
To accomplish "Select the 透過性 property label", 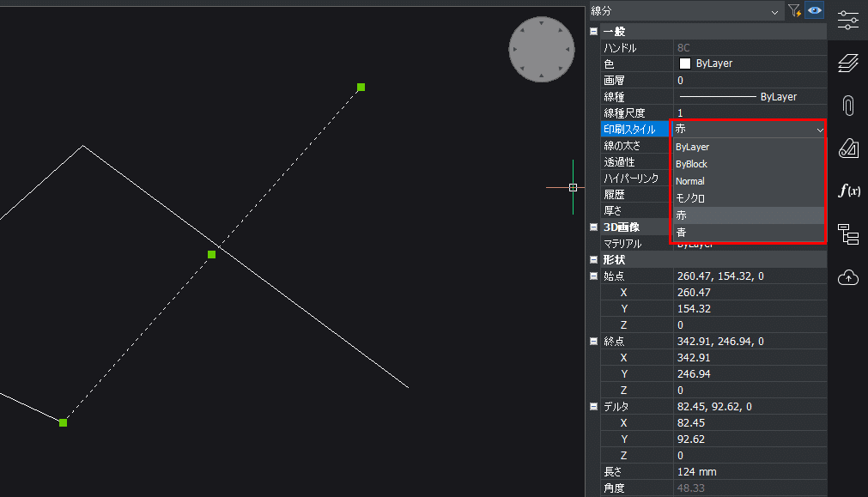I will click(619, 162).
